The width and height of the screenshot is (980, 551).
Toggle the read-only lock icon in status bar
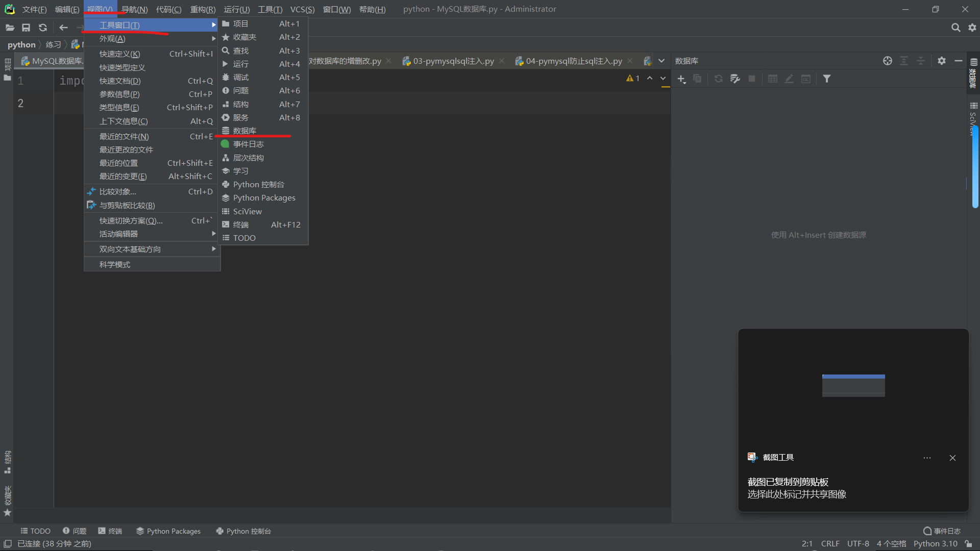pos(968,544)
